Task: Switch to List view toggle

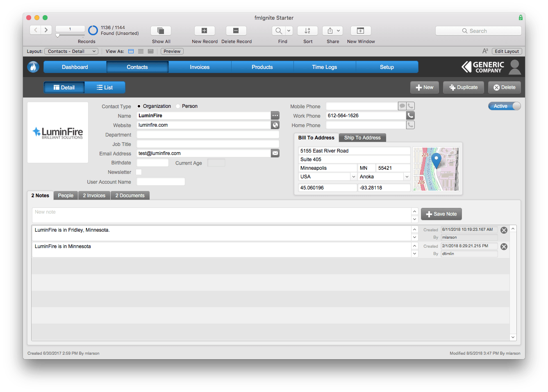Action: tap(105, 87)
